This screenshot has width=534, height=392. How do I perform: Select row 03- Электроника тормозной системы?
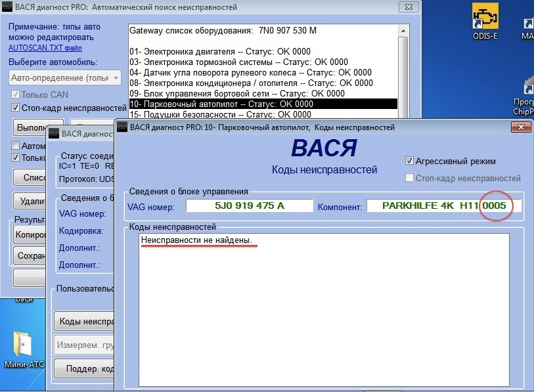(263, 62)
